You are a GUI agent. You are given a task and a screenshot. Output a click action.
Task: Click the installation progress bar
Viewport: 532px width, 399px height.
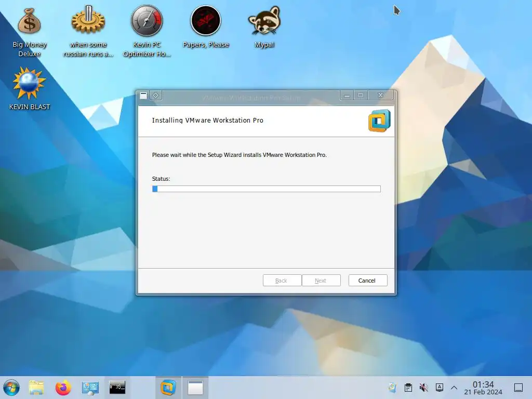(x=267, y=189)
